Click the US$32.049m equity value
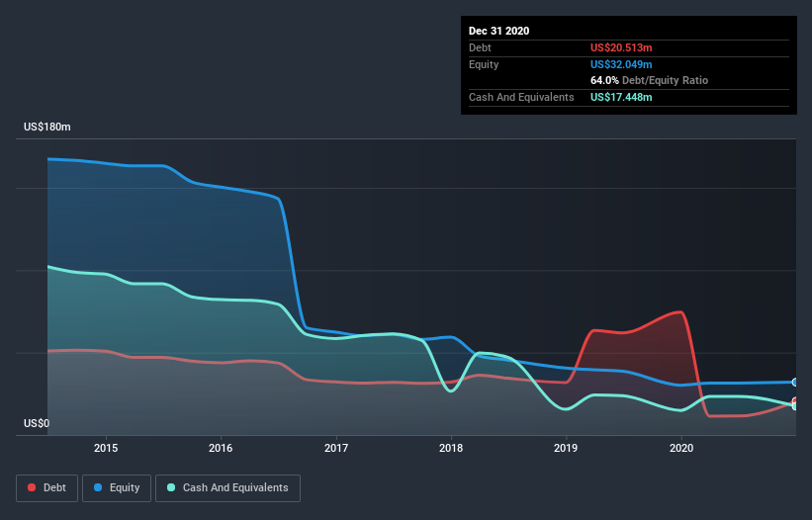The width and height of the screenshot is (812, 520). click(621, 64)
